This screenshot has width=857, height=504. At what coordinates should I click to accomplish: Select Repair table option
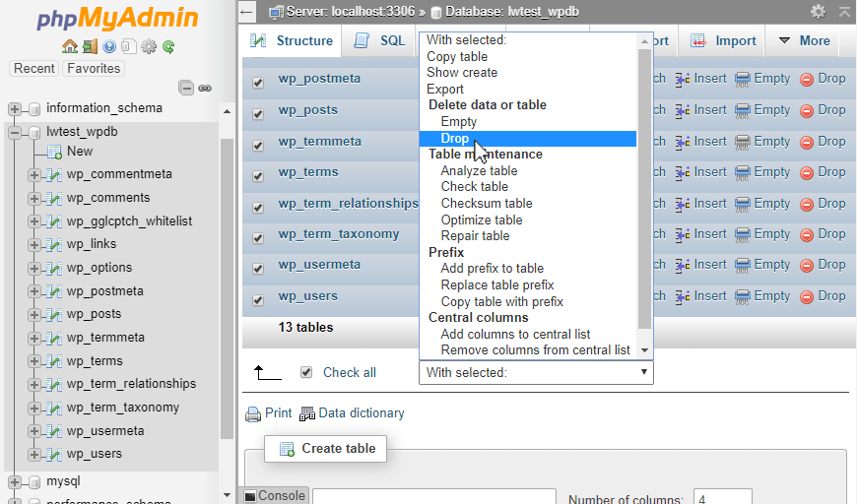coord(528,236)
